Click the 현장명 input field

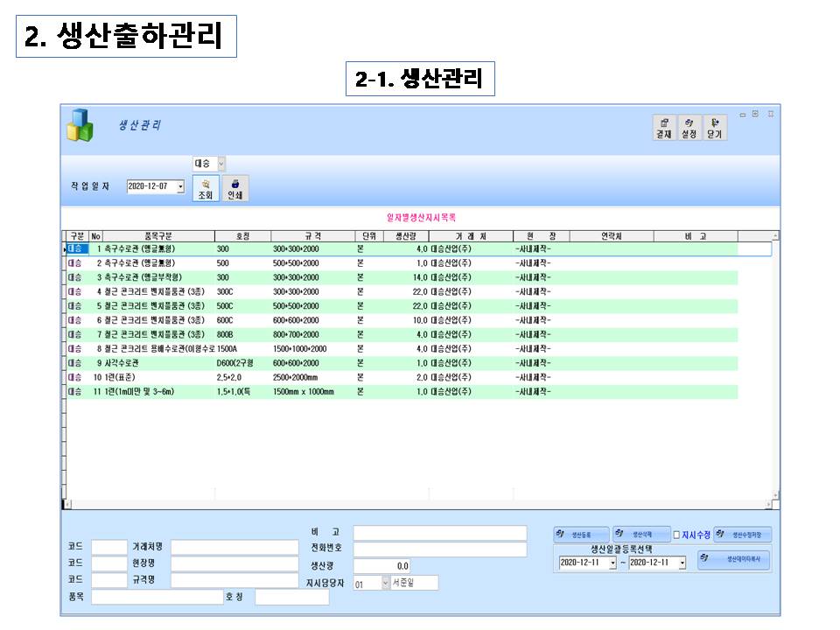[234, 563]
